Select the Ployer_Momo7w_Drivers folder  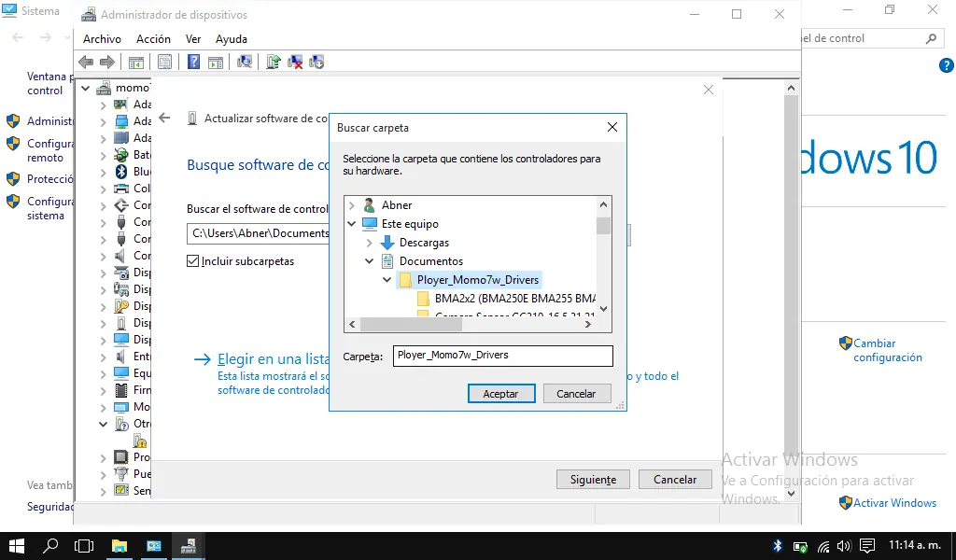pos(469,280)
